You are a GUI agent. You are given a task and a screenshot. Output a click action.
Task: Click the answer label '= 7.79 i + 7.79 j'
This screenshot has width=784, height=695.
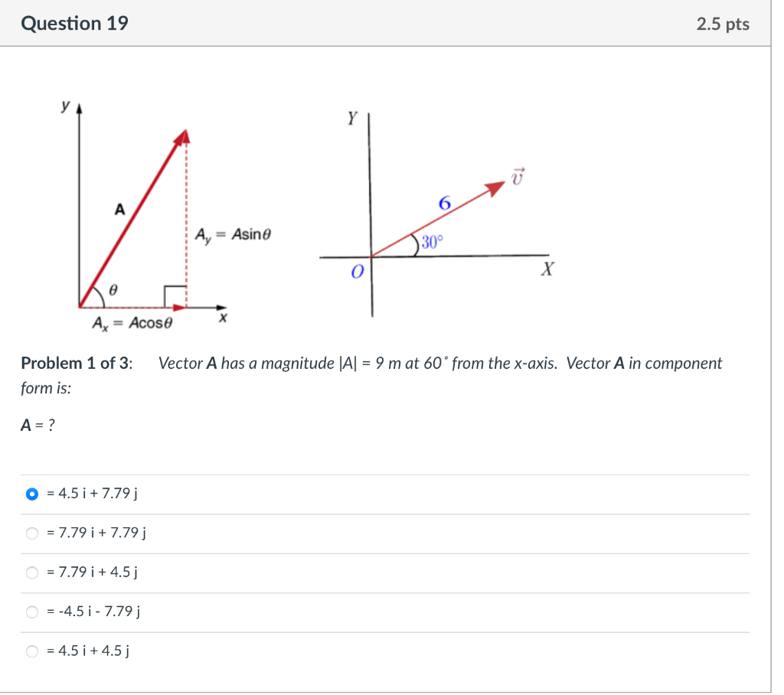point(96,533)
